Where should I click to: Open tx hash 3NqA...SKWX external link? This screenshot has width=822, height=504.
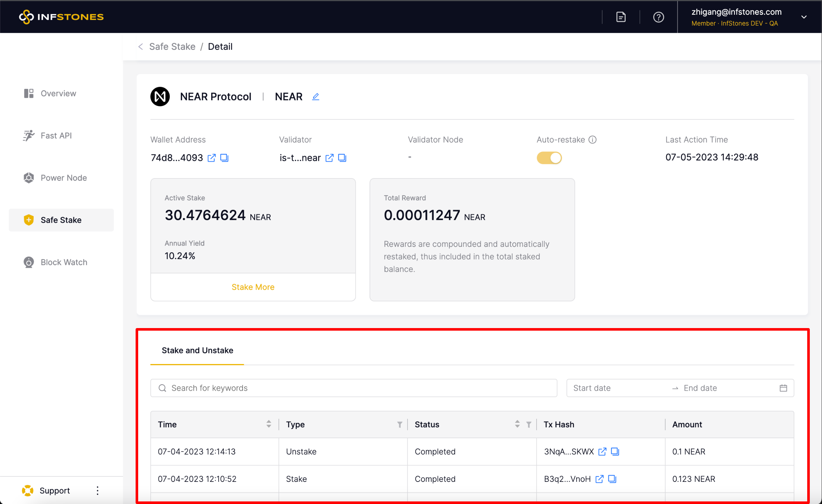[602, 452]
